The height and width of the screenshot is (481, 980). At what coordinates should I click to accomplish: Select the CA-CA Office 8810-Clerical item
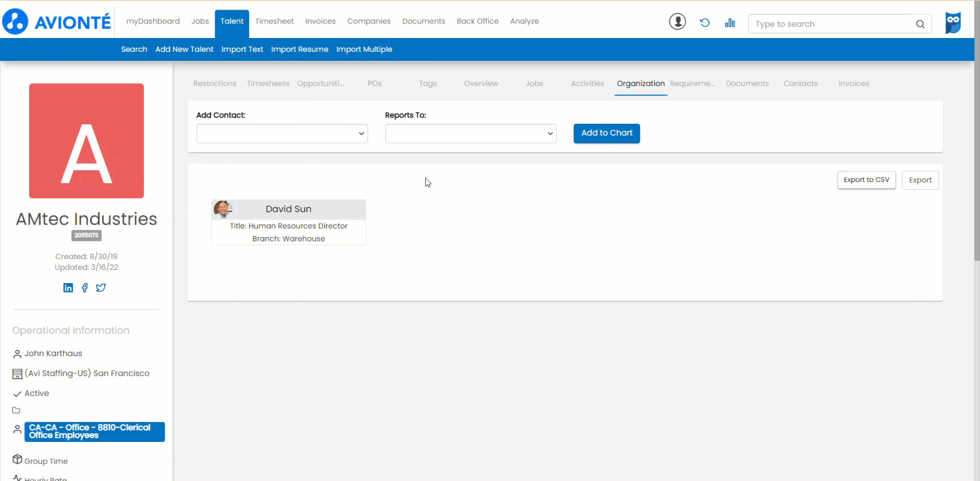coord(95,432)
